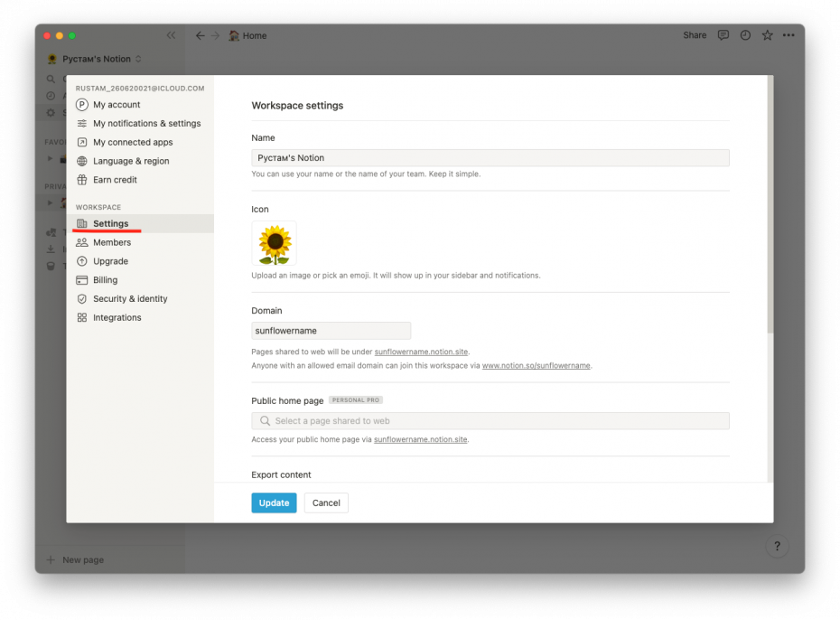
Task: Go back with the back arrow
Action: click(x=200, y=35)
